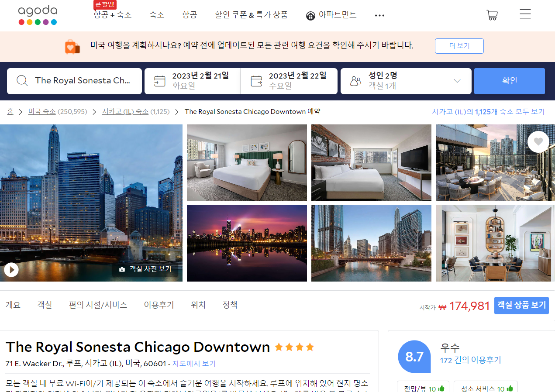Switch to the 위치 tab
The image size is (555, 392).
(198, 305)
